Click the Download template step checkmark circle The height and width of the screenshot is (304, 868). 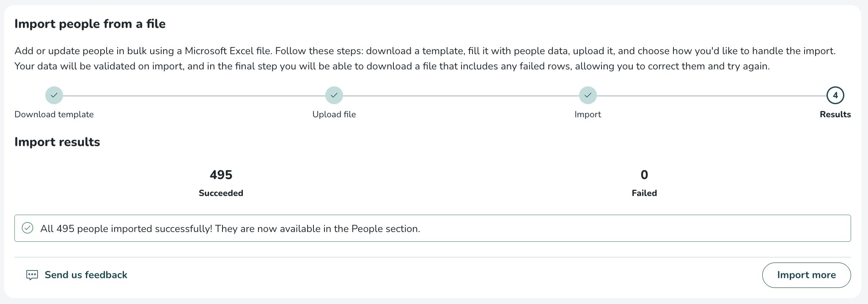pos(54,95)
